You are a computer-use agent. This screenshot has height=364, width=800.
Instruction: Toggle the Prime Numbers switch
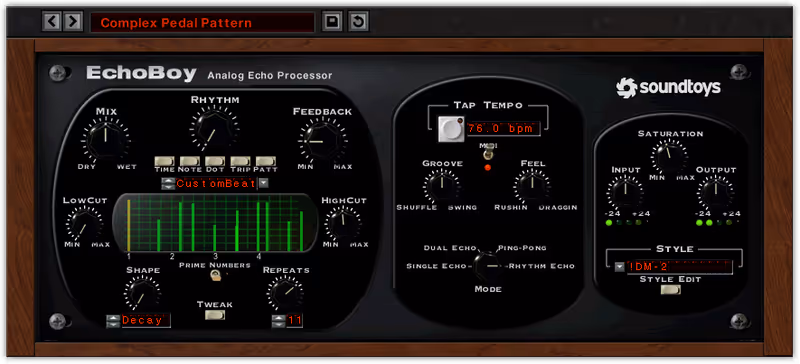pyautogui.click(x=216, y=276)
